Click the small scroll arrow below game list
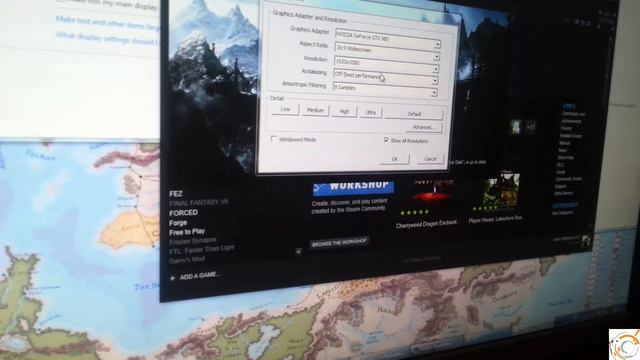The width and height of the screenshot is (640, 360). [298, 251]
